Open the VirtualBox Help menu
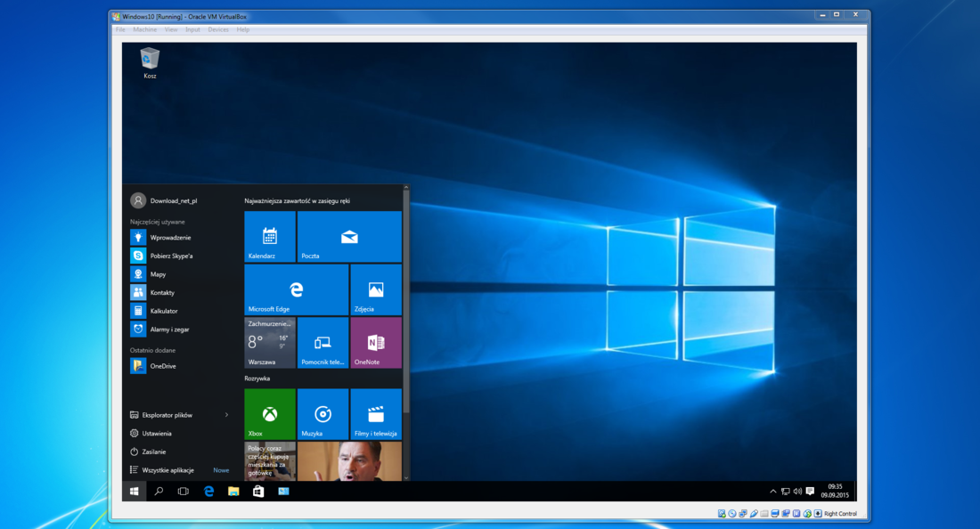Screen dimensions: 980x529 [242, 29]
